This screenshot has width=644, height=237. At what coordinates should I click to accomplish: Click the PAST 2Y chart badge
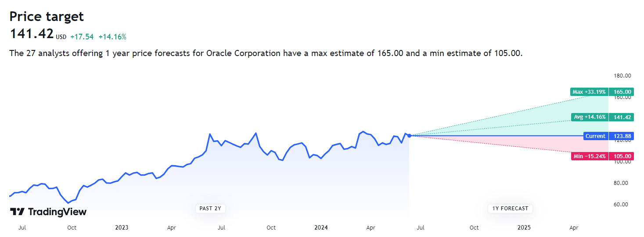(x=210, y=209)
